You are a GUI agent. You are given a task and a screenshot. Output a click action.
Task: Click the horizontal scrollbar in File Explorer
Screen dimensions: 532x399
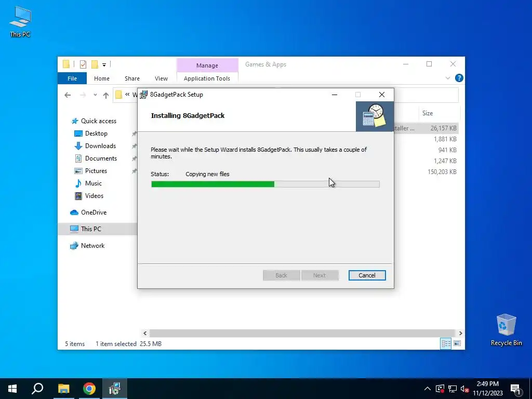(x=302, y=333)
